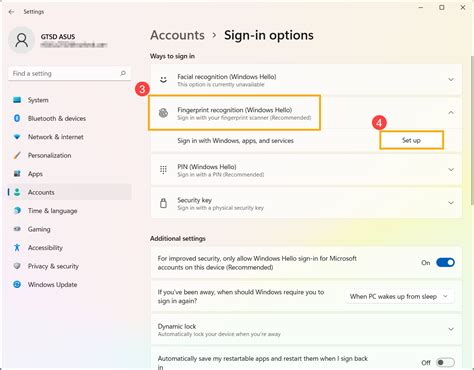Click the Bluetooth & devices icon

pyautogui.click(x=17, y=118)
